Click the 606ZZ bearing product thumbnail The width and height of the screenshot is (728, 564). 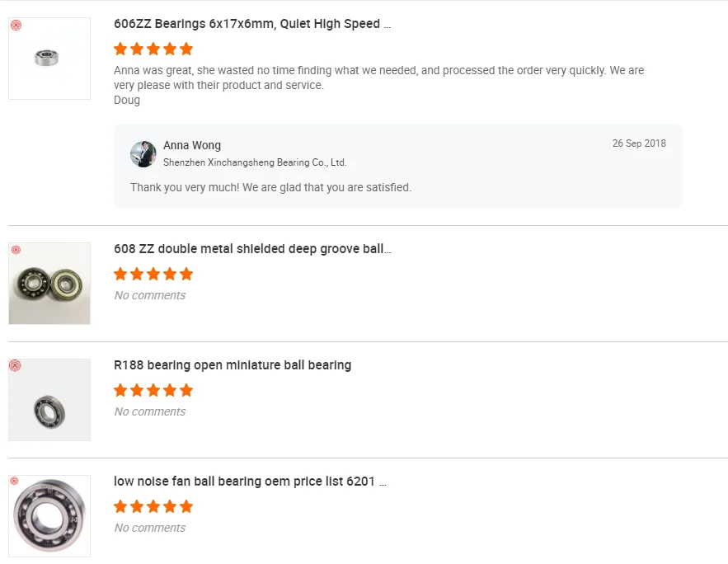pos(49,59)
